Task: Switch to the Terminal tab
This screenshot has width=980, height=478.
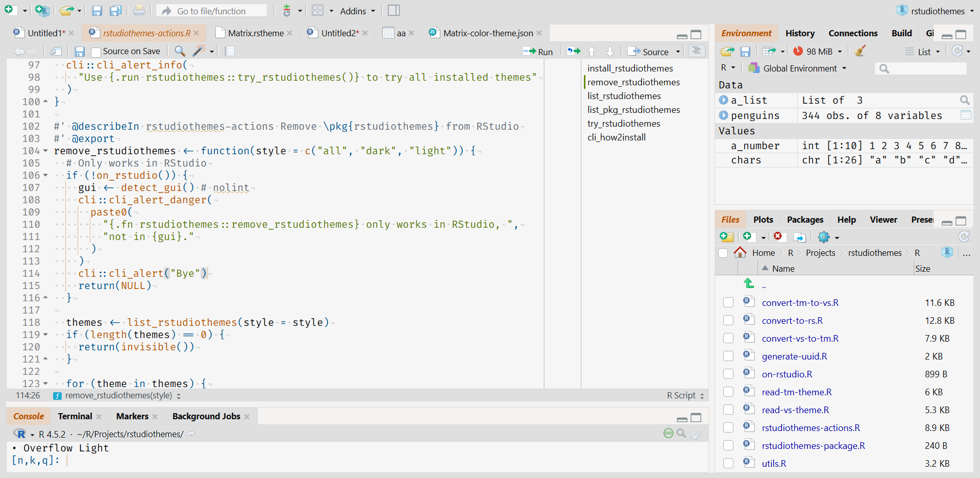Action: click(x=75, y=416)
